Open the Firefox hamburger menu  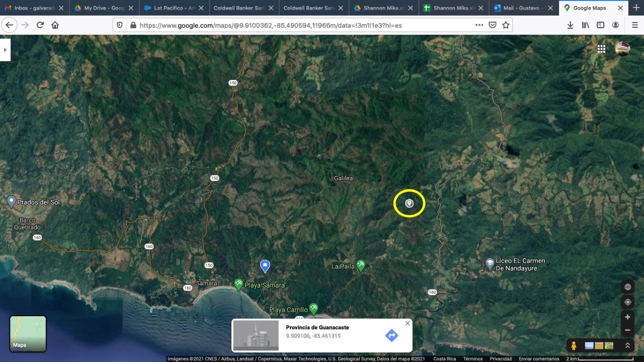point(635,24)
